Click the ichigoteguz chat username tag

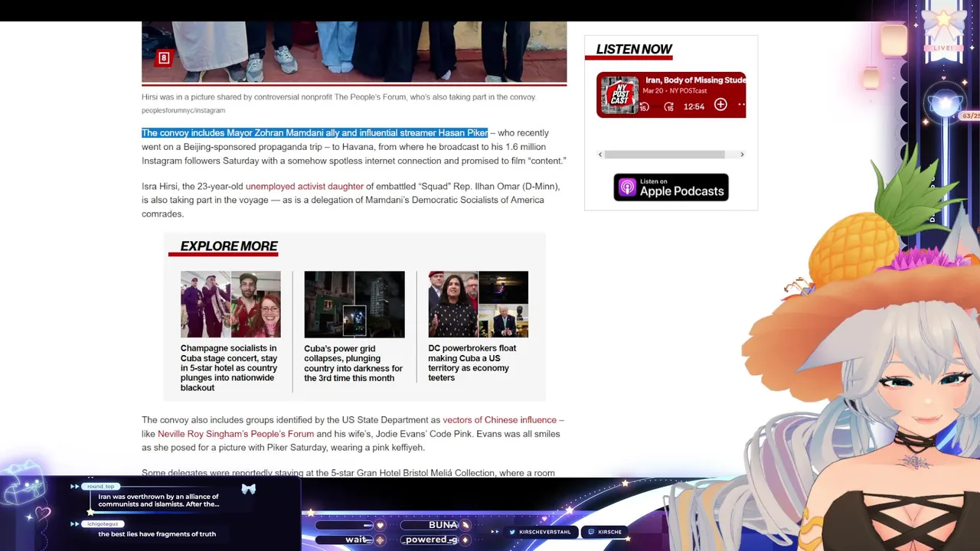103,524
